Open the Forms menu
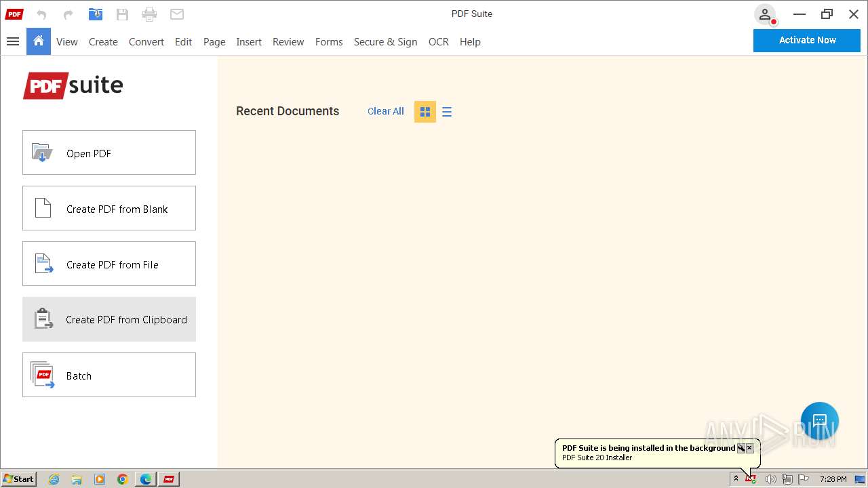The width and height of the screenshot is (868, 488). (x=329, y=42)
